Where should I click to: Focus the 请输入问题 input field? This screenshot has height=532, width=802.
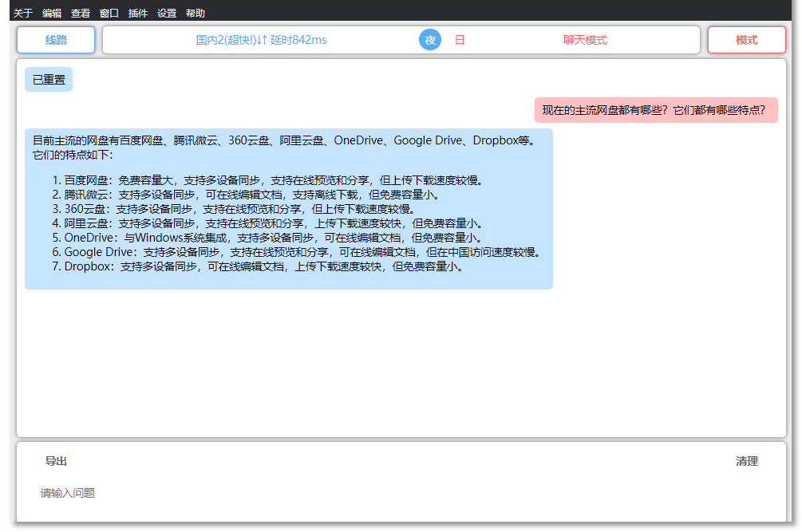[x=401, y=493]
